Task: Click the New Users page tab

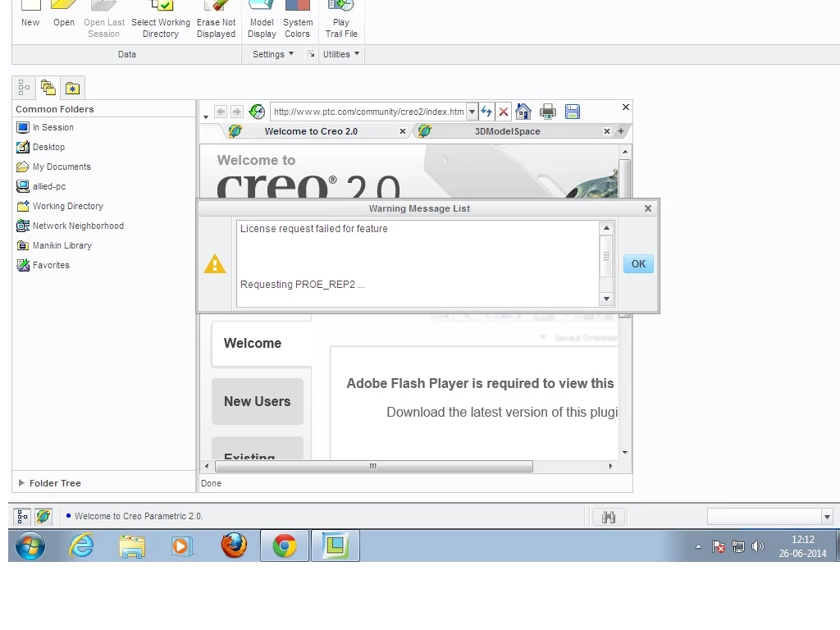Action: tap(257, 401)
